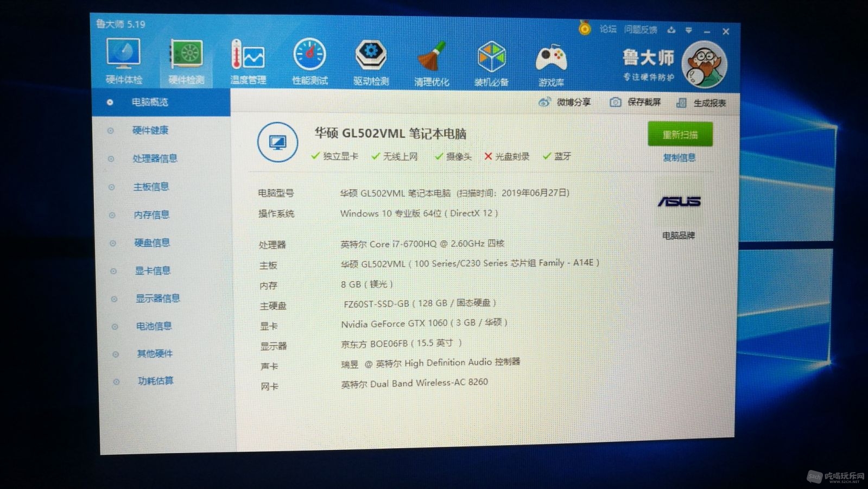Screen dimensions: 868x489
Task: Select 硬盘信息 in sidebar
Action: (x=153, y=243)
